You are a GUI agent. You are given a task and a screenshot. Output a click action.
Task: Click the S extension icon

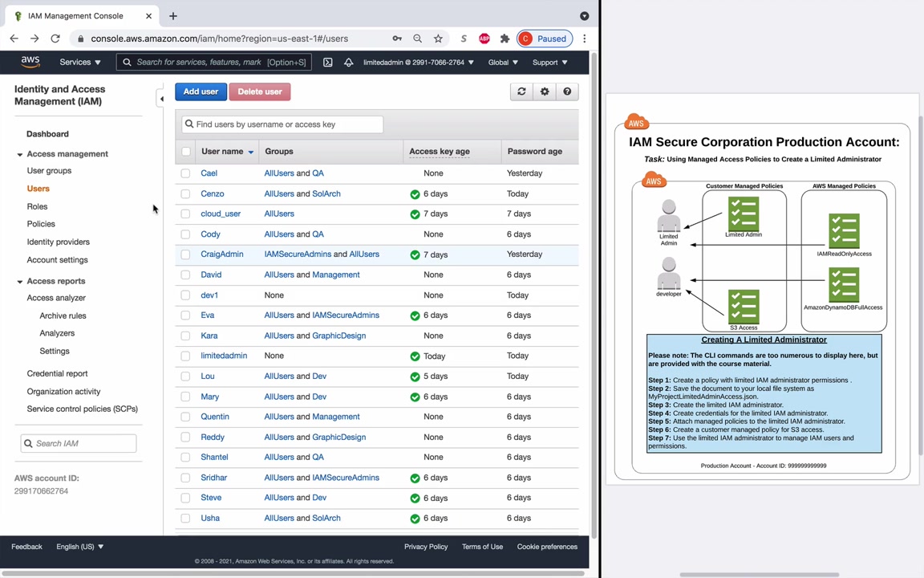click(x=464, y=39)
